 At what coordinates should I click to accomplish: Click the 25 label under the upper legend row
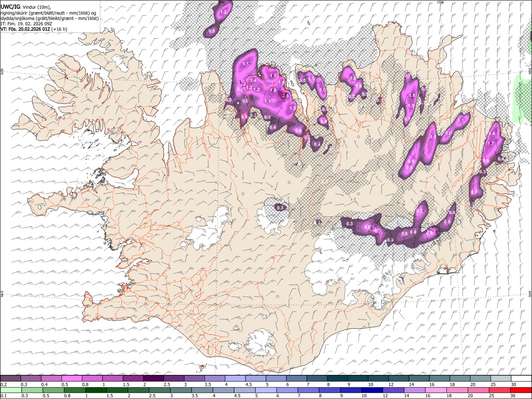[x=493, y=384]
